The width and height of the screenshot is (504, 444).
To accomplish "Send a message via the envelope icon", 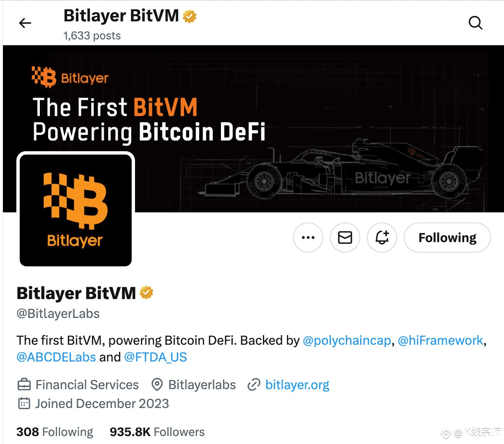I will 345,237.
